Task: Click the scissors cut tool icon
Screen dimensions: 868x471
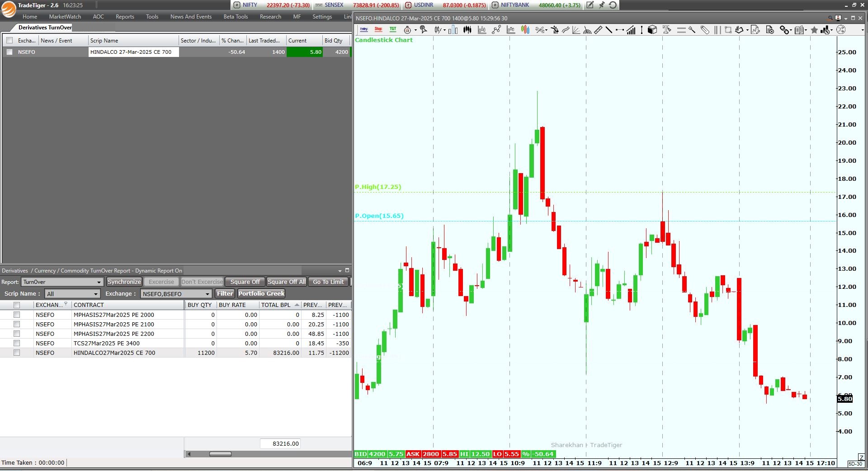Action: pyautogui.click(x=540, y=30)
